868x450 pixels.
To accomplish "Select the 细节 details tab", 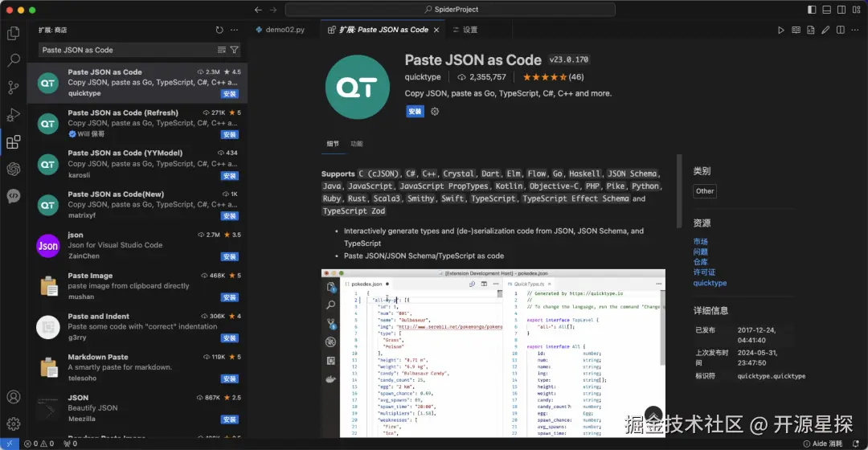I will click(x=333, y=143).
